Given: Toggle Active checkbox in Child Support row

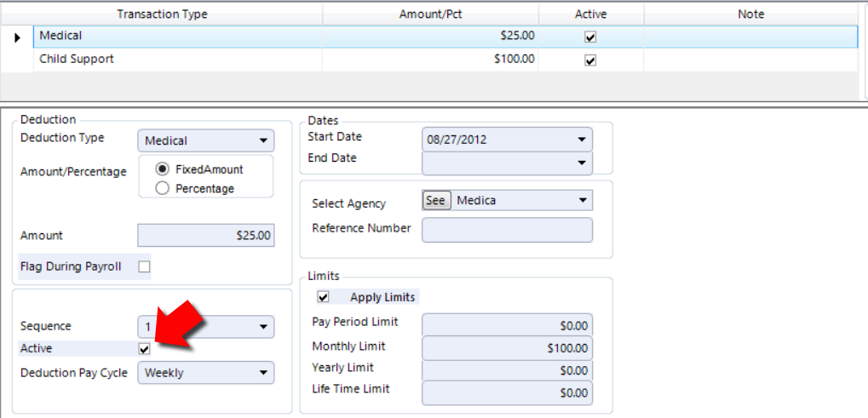Looking at the screenshot, I should click(x=590, y=60).
